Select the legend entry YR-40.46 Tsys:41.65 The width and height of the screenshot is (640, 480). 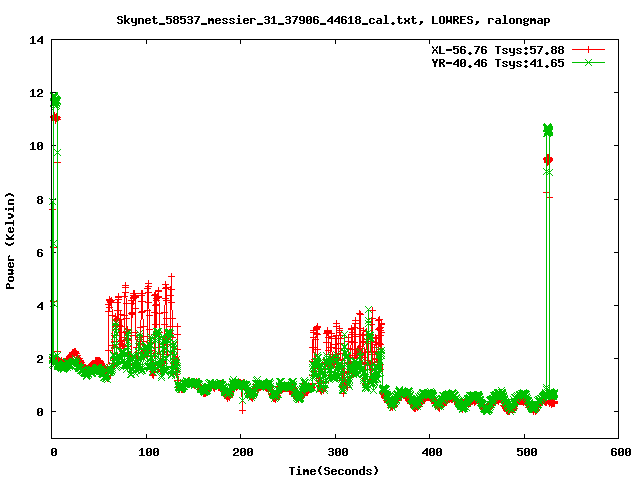tap(498, 63)
